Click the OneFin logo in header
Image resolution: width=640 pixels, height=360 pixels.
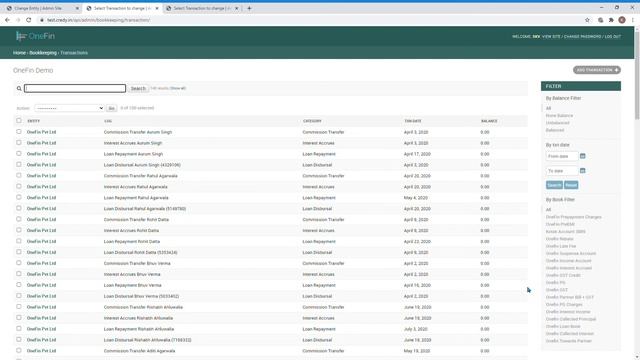[x=35, y=36]
